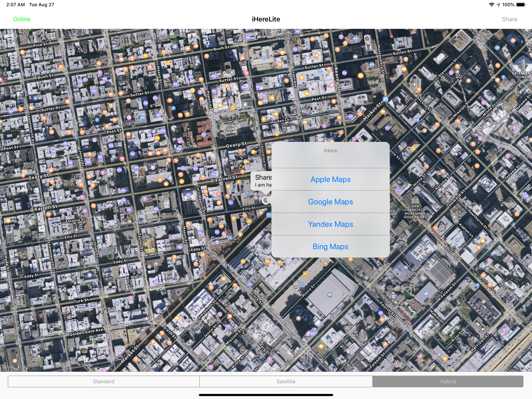532x399 pixels.
Task: Tap the Wi-Fi icon in the status bar
Action: (491, 5)
